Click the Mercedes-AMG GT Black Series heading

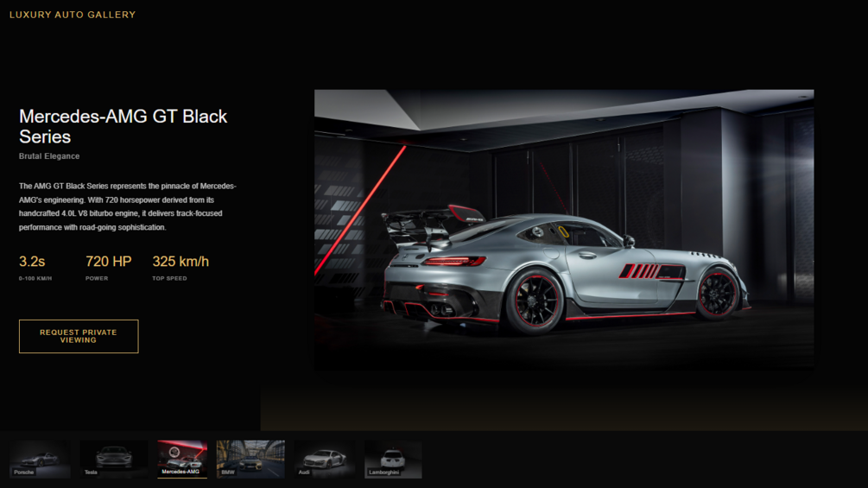point(123,127)
